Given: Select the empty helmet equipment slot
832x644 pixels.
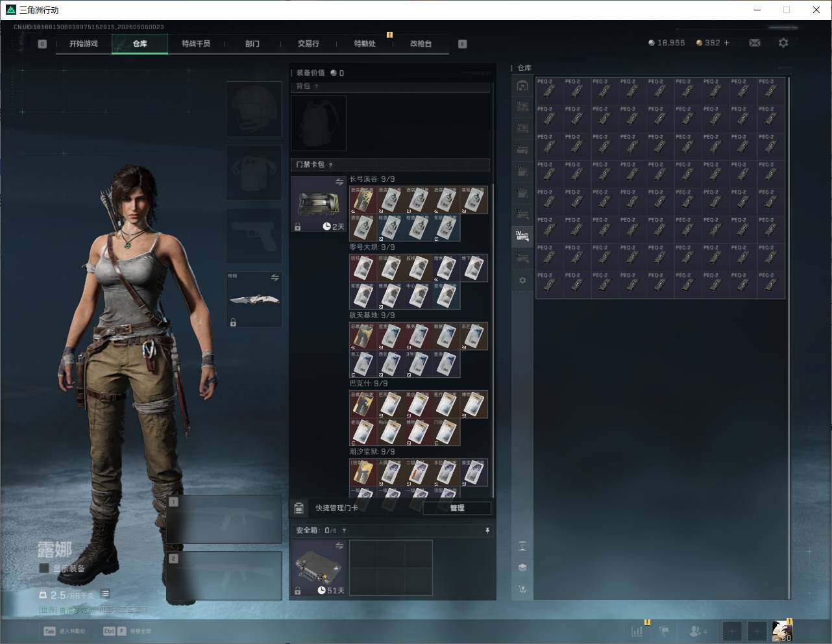Looking at the screenshot, I should point(254,109).
